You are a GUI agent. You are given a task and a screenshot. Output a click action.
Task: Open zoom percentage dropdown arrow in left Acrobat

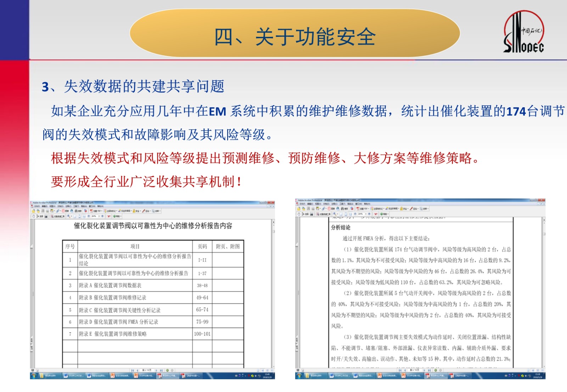point(99,216)
